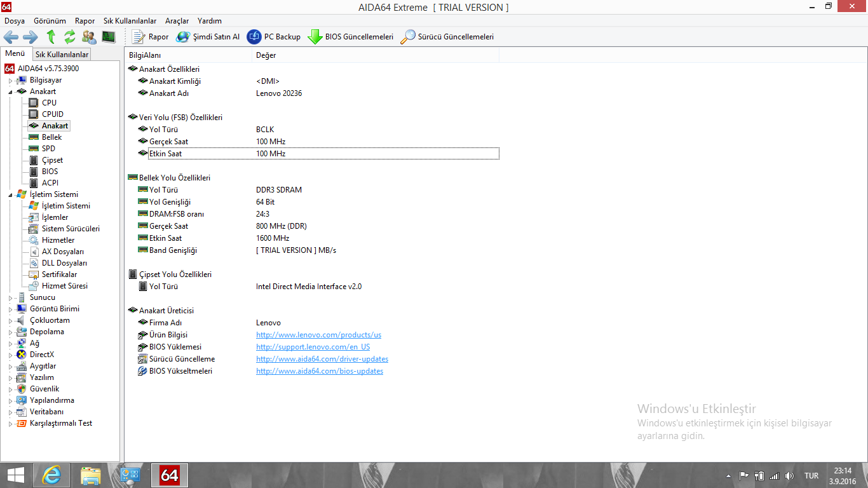
Task: Select Yapılandırma in the tree
Action: pos(51,400)
